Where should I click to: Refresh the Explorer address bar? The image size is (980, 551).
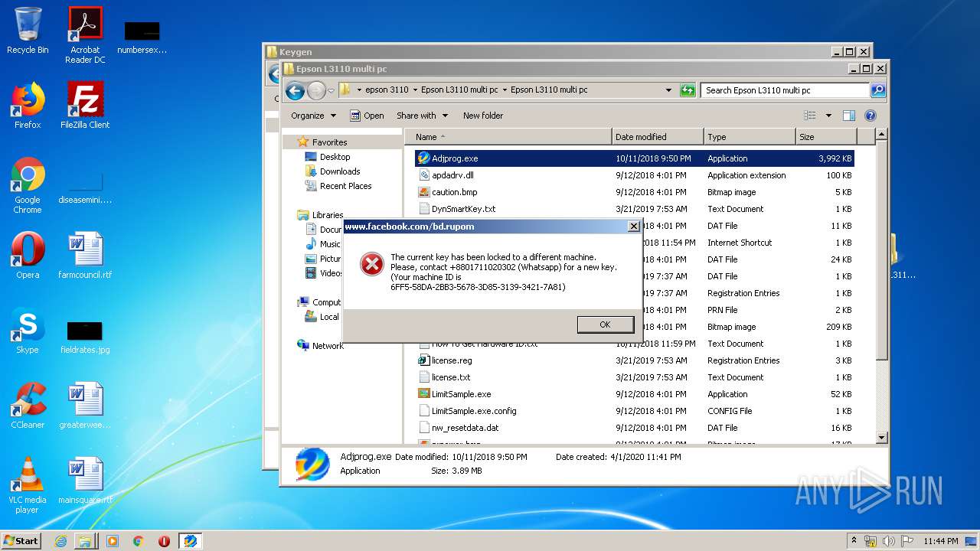(687, 90)
